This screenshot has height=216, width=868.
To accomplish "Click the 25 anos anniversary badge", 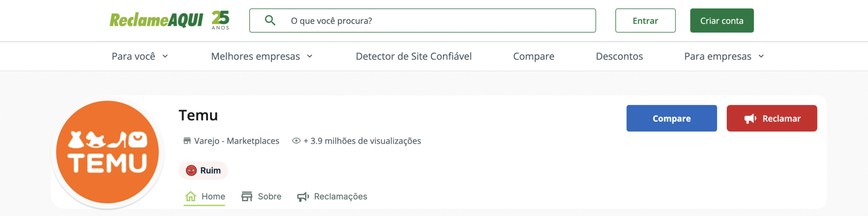I will [220, 20].
